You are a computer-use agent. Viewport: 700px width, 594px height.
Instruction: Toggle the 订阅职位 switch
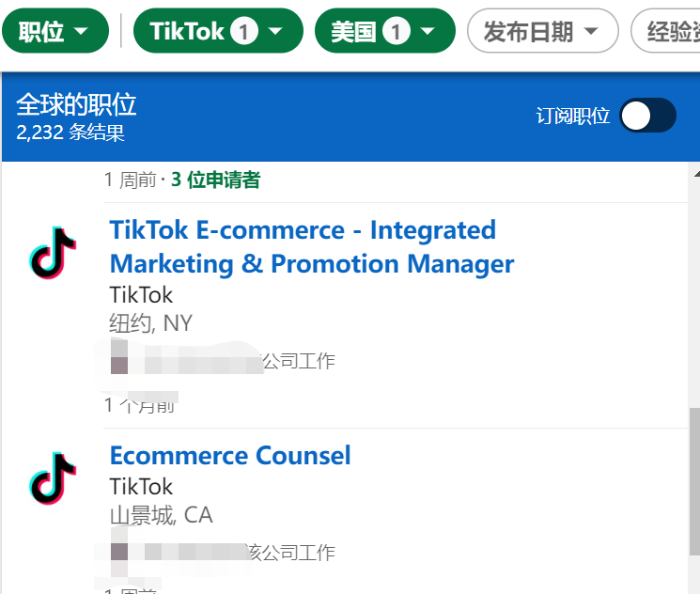tap(648, 116)
